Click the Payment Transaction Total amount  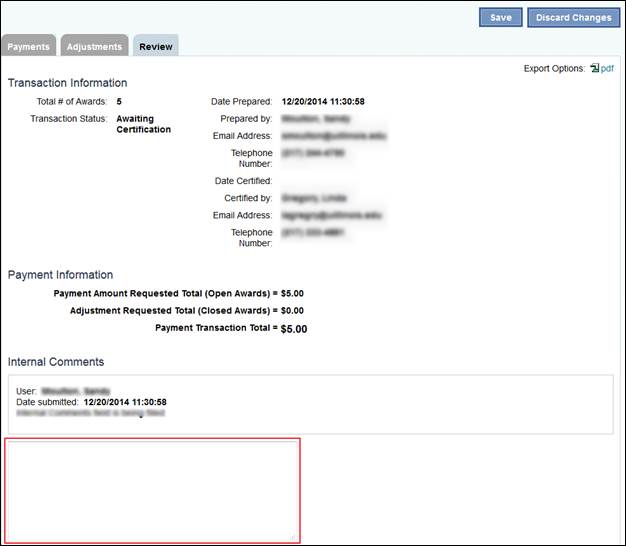(294, 328)
